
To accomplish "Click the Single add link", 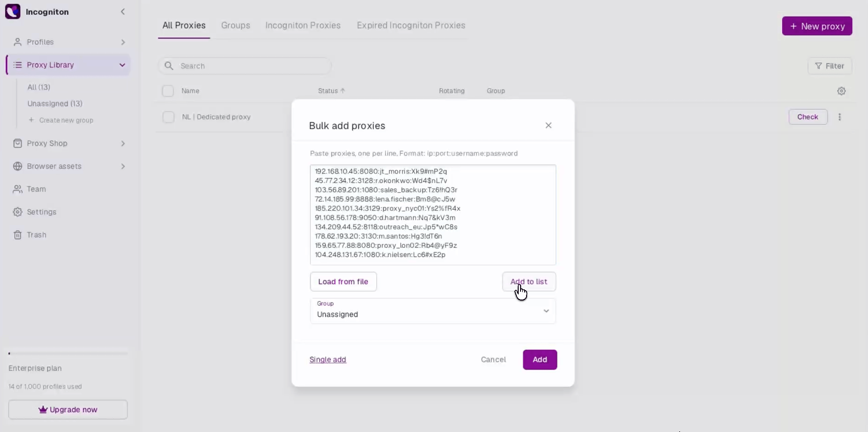I will (328, 360).
